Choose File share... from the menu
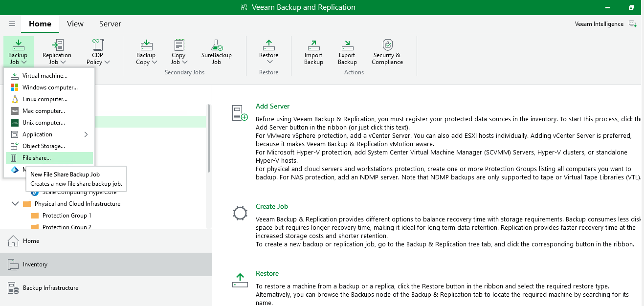Image resolution: width=644 pixels, height=306 pixels. click(x=49, y=158)
